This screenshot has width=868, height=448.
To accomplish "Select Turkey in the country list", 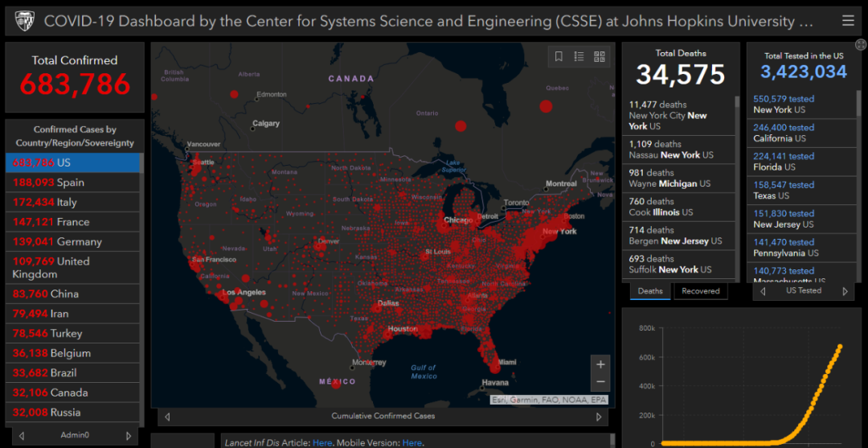I will pos(72,333).
